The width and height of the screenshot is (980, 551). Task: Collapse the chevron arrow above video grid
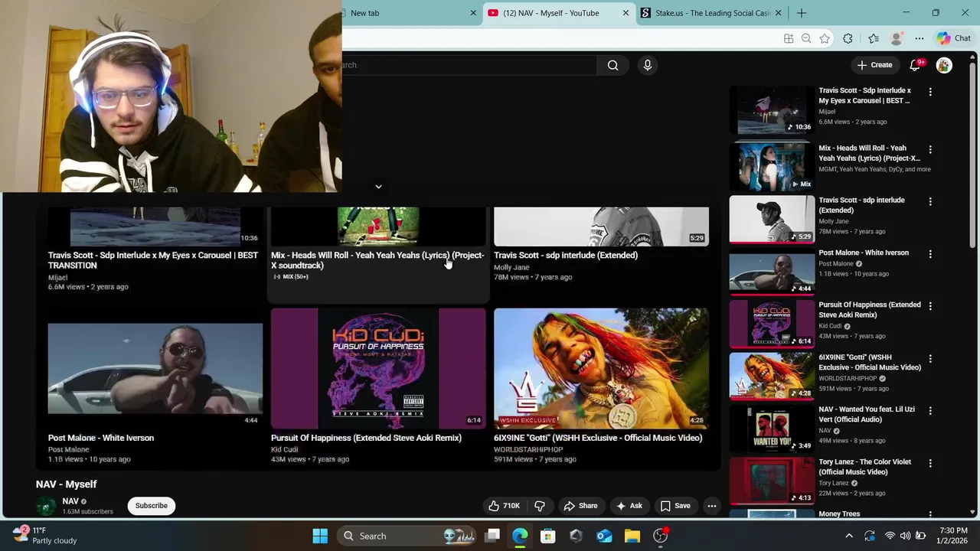(x=378, y=187)
